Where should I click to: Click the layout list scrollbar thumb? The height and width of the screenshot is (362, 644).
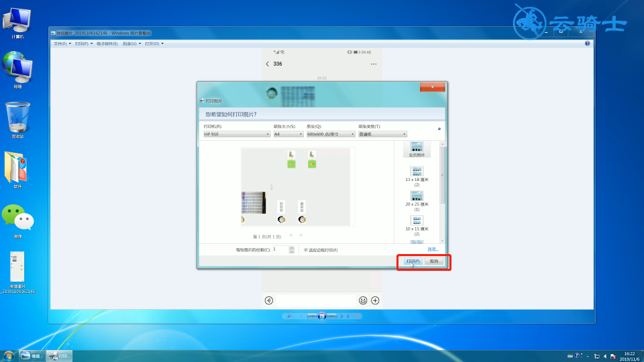[x=442, y=175]
